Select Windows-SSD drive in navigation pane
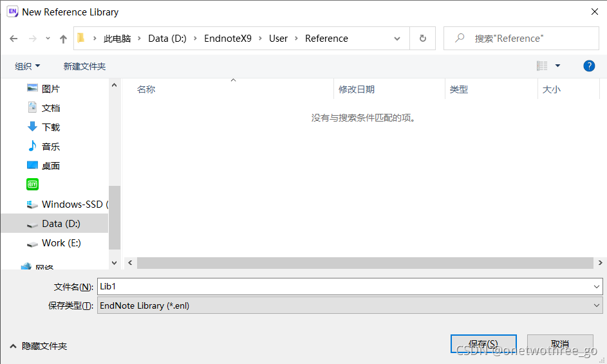The width and height of the screenshot is (607, 364). [66, 205]
